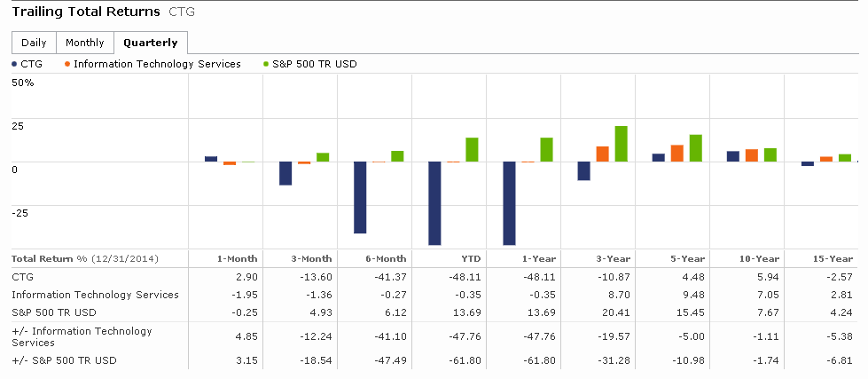The width and height of the screenshot is (868, 379).
Task: Click the S&P 500 3-Year green bar
Action: pos(621,144)
